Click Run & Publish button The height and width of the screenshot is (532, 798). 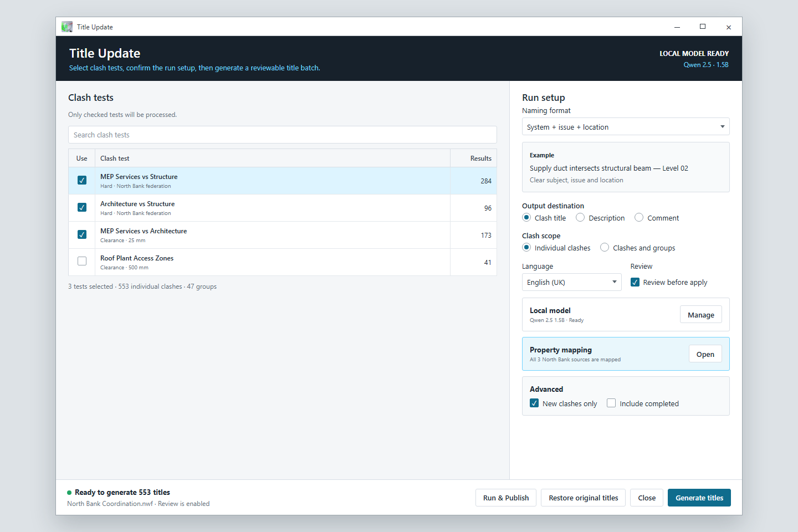[506, 498]
